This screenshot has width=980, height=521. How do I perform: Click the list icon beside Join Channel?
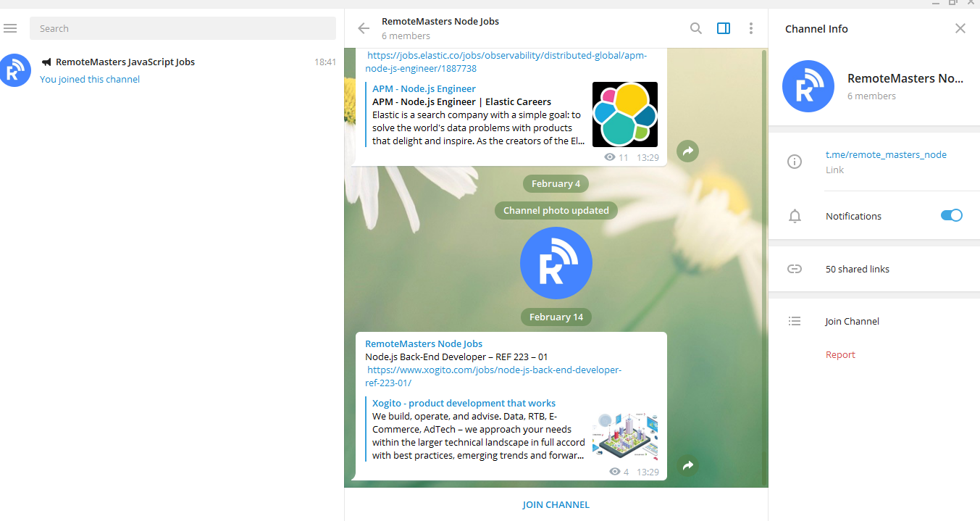[x=795, y=321]
